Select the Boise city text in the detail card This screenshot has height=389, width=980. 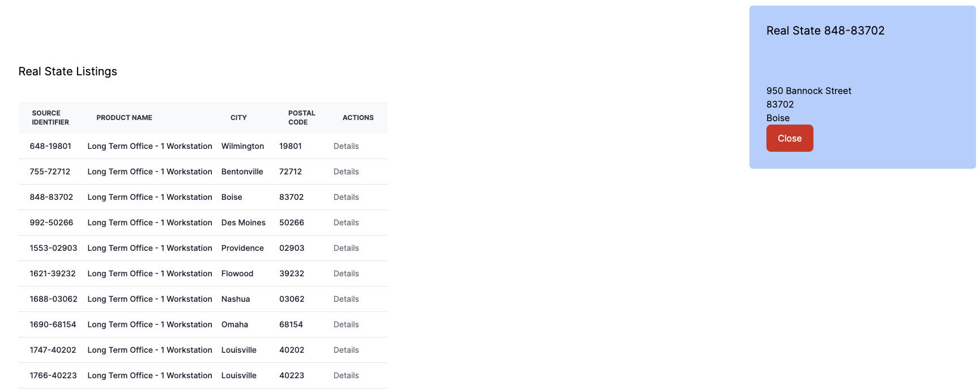[778, 118]
